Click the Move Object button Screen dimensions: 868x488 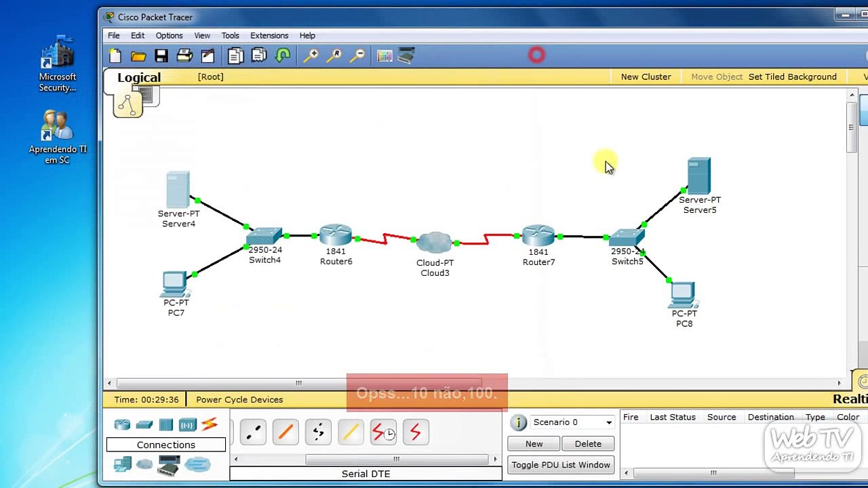click(717, 77)
